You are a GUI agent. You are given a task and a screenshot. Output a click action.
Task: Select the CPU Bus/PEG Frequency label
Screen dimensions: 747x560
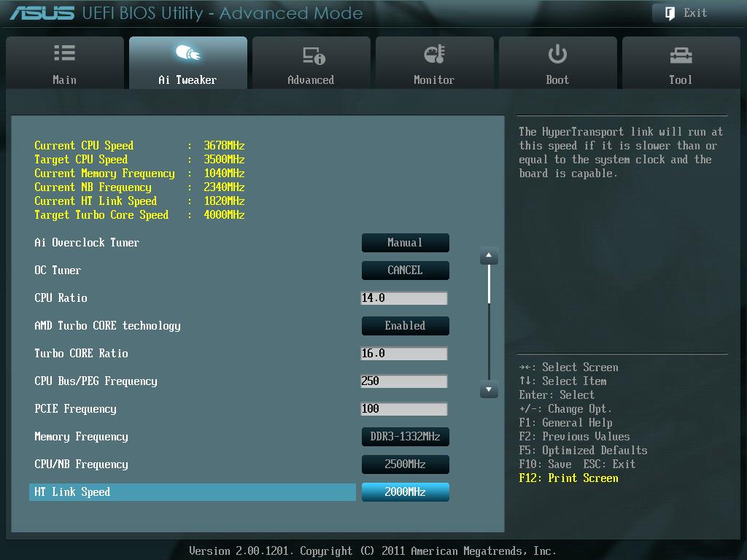[x=96, y=381]
